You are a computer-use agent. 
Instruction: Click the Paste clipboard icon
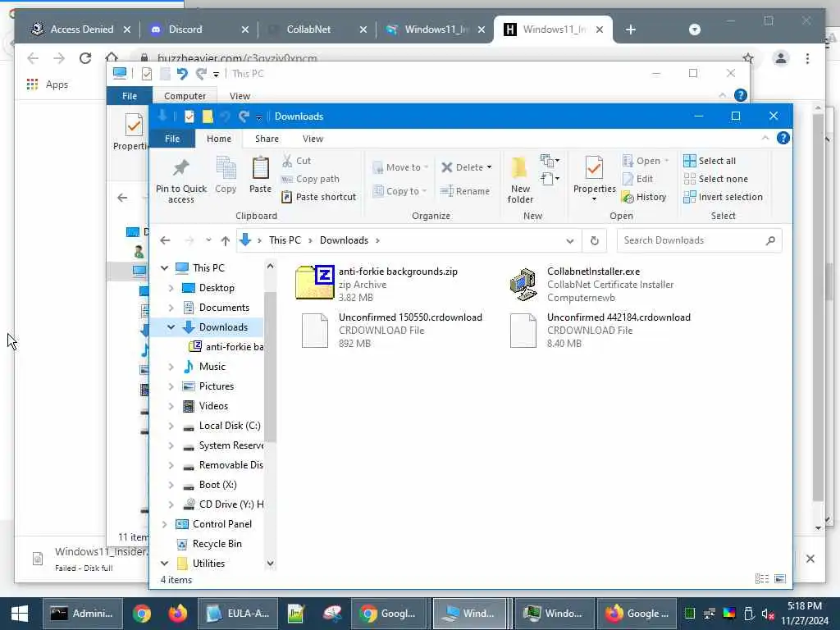pyautogui.click(x=260, y=175)
